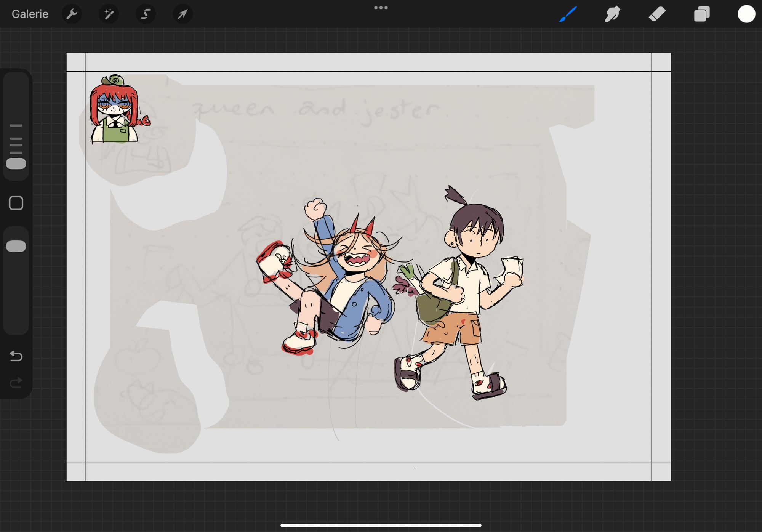The image size is (762, 532).
Task: Activate the Selection S tool
Action: (146, 14)
